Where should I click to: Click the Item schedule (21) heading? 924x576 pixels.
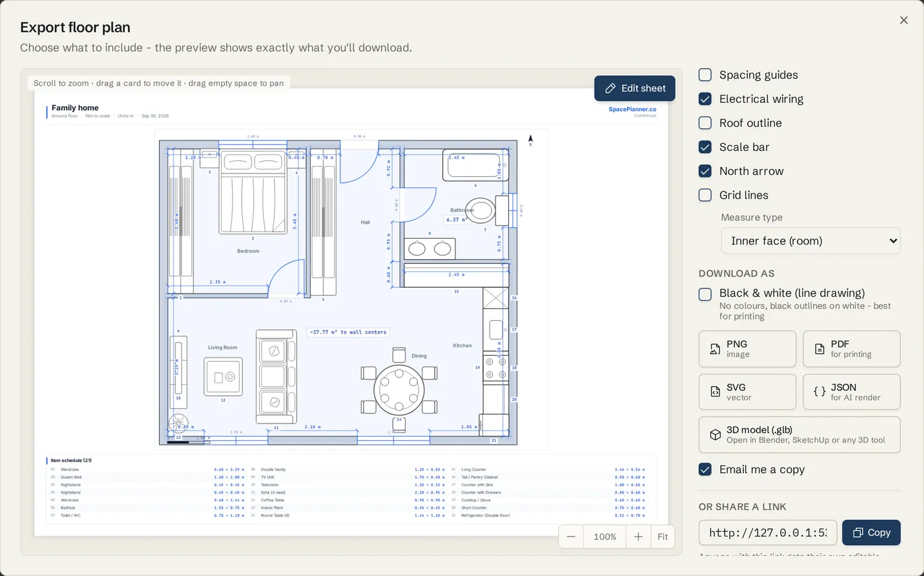click(x=71, y=461)
